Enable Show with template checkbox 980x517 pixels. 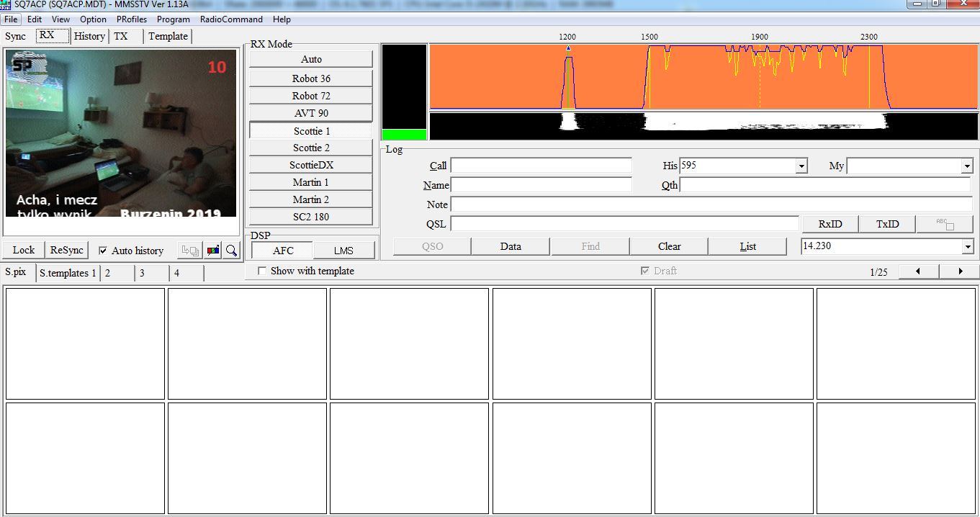point(262,271)
